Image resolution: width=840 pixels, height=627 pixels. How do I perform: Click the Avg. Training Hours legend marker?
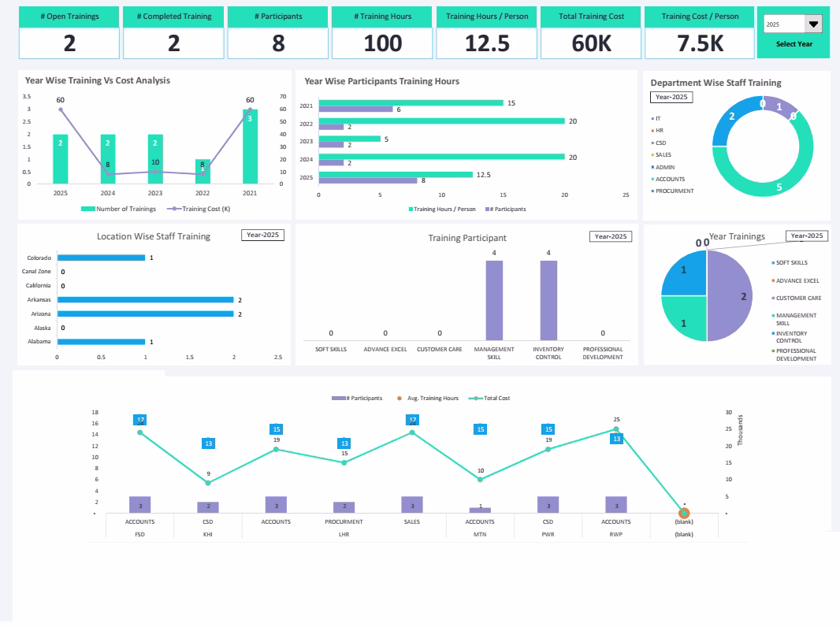[x=400, y=399]
